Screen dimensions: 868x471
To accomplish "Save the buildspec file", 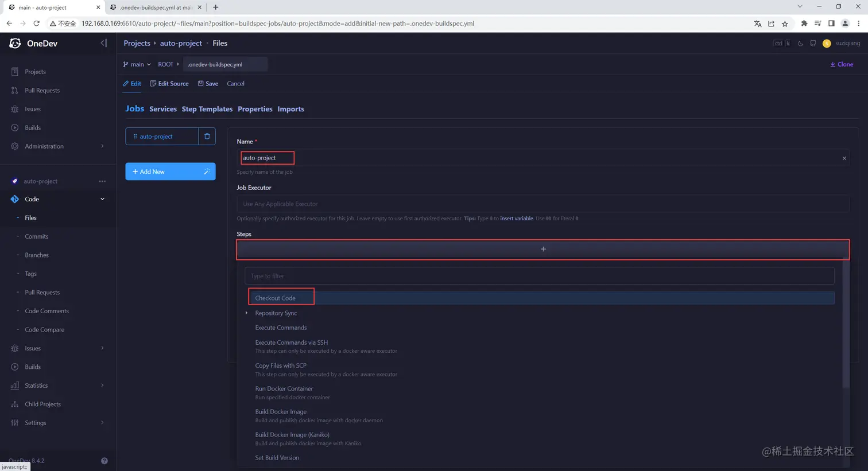I will pos(208,84).
